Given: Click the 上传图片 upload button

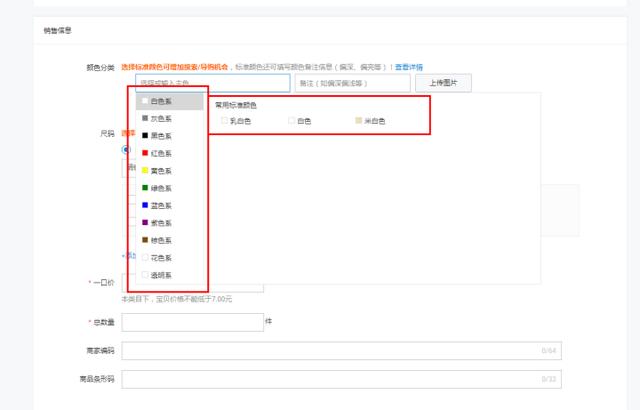Looking at the screenshot, I should [x=443, y=83].
